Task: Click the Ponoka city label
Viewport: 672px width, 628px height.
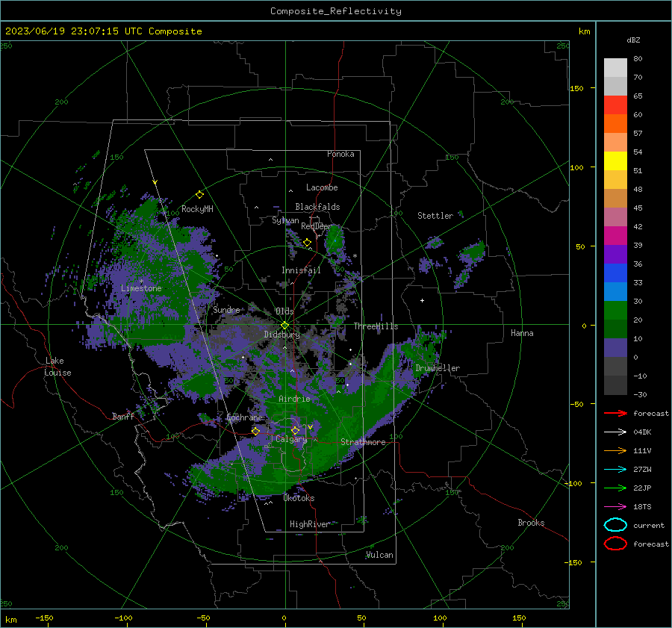Action: click(x=340, y=154)
